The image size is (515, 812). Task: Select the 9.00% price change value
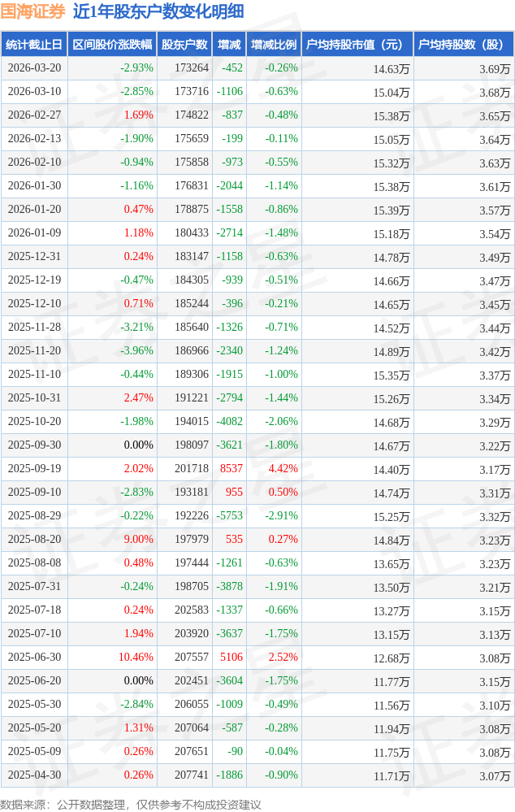(138, 539)
